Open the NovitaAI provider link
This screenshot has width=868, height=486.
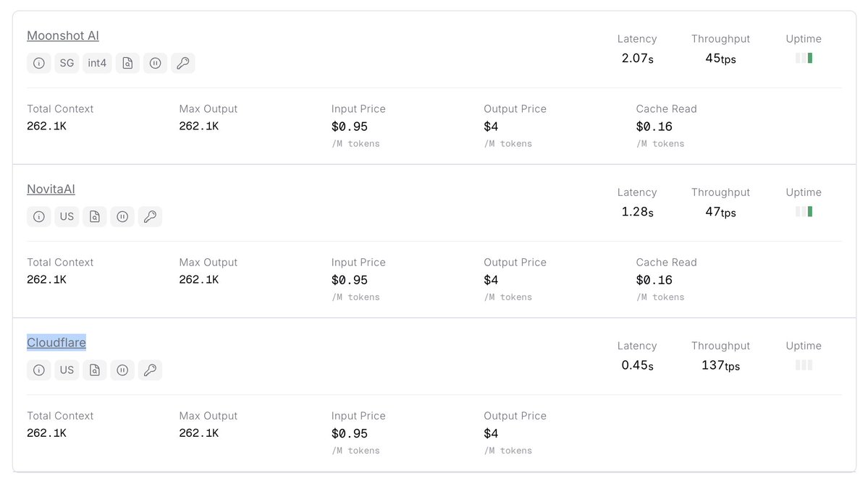(51, 189)
